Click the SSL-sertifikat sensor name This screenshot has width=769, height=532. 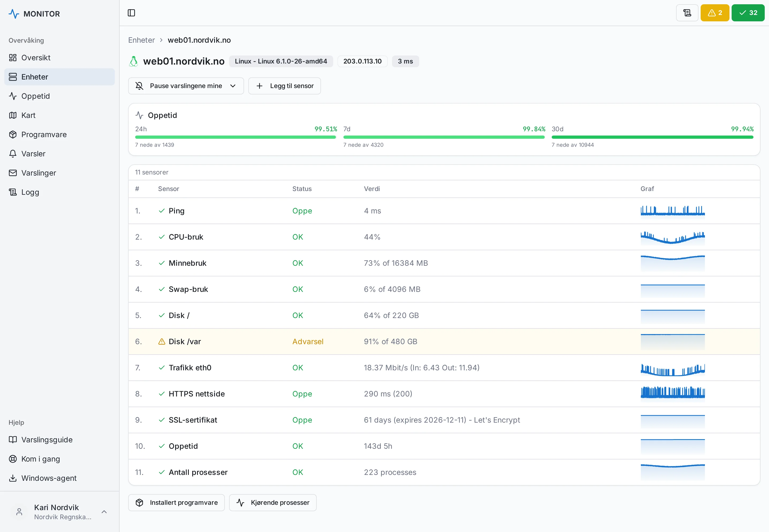[x=193, y=420]
